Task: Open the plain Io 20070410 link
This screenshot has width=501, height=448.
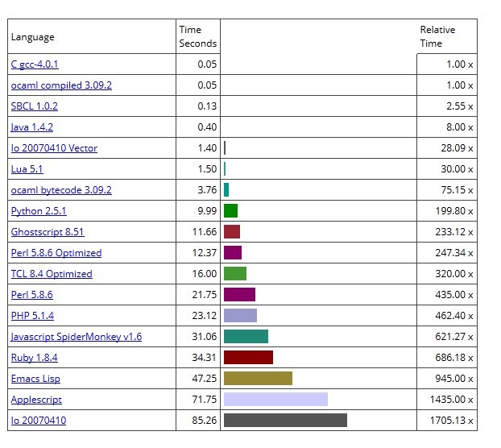Action: tap(39, 421)
